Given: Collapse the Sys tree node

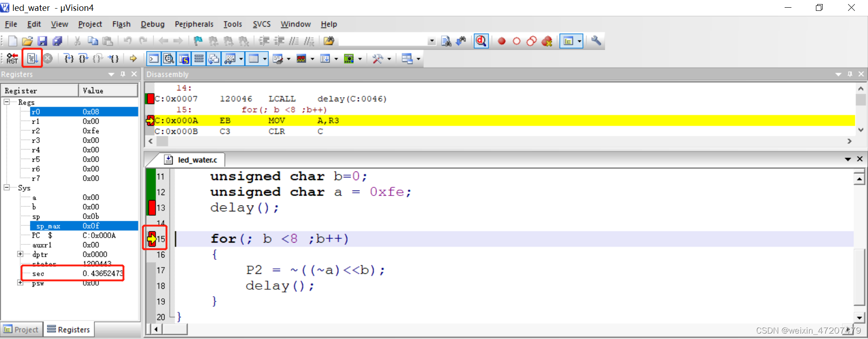Looking at the screenshot, I should [x=7, y=187].
